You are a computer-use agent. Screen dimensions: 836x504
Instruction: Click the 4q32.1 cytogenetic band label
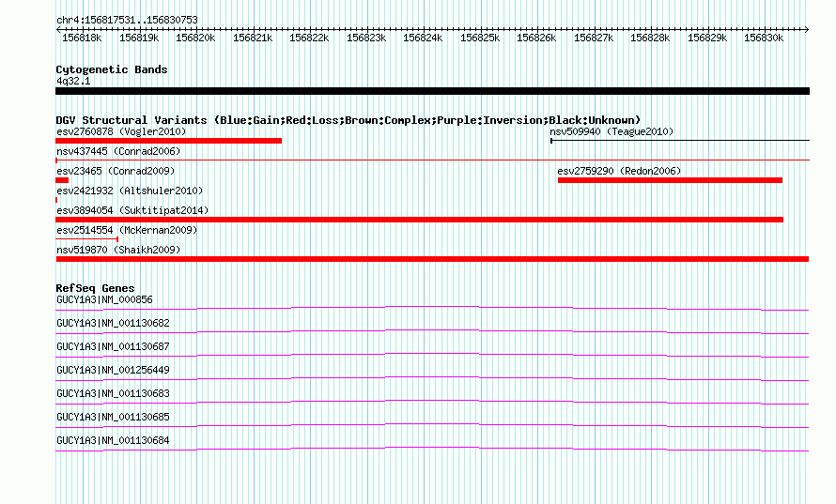(73, 81)
